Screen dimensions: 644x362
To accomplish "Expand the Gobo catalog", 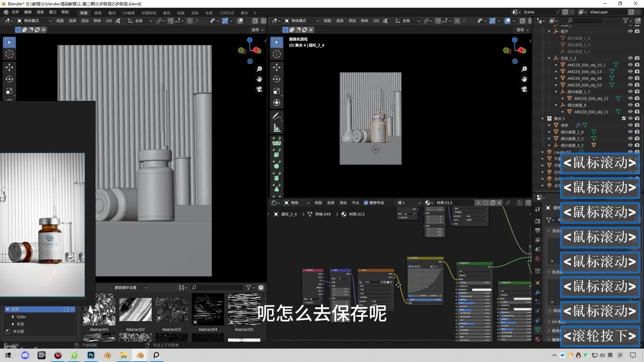I will click(13, 317).
